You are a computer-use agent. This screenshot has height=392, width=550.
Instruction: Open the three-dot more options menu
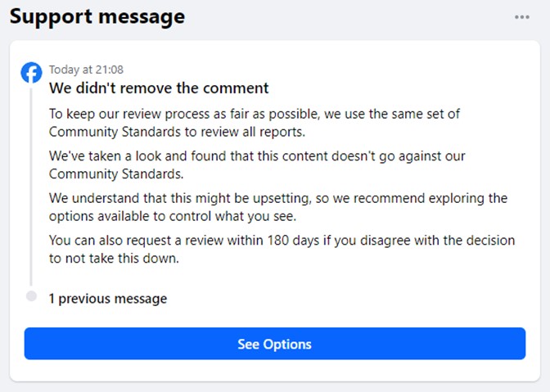[x=522, y=17]
